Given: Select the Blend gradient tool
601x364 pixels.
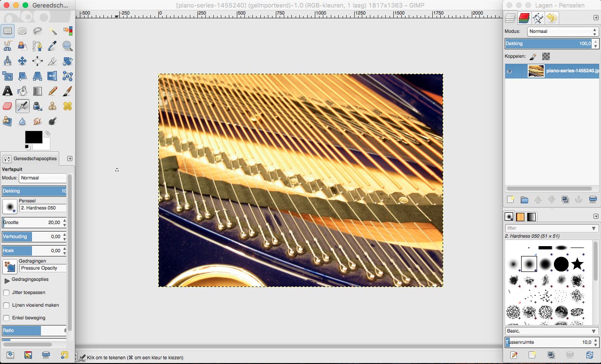Looking at the screenshot, I should (x=38, y=91).
